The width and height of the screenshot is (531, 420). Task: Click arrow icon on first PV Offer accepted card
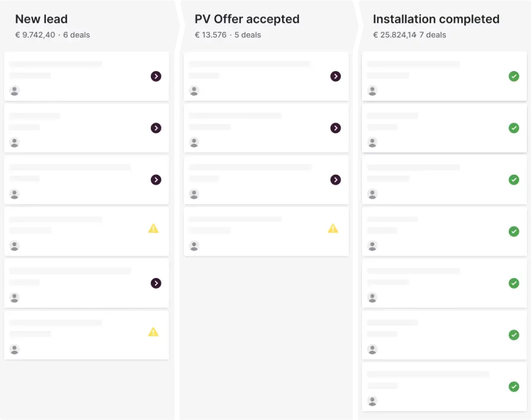tap(336, 76)
